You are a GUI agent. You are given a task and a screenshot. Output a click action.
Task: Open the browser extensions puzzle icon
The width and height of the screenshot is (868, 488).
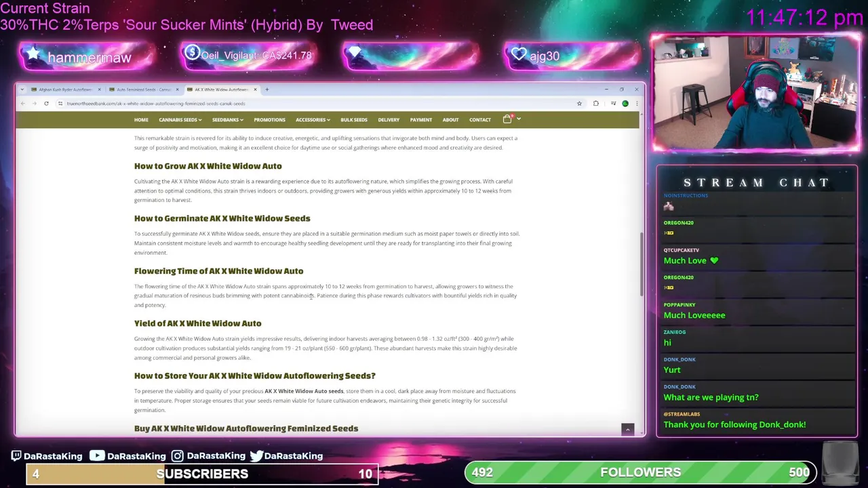click(596, 104)
